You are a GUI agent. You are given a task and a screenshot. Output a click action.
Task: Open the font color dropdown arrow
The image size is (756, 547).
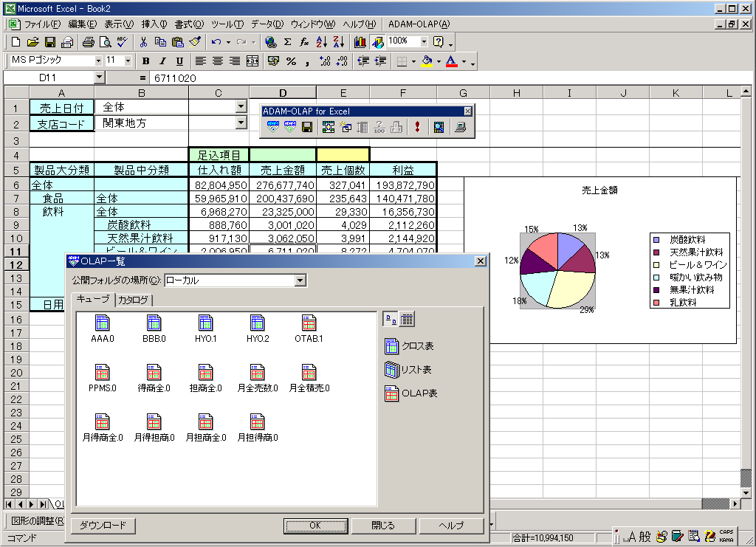click(464, 61)
